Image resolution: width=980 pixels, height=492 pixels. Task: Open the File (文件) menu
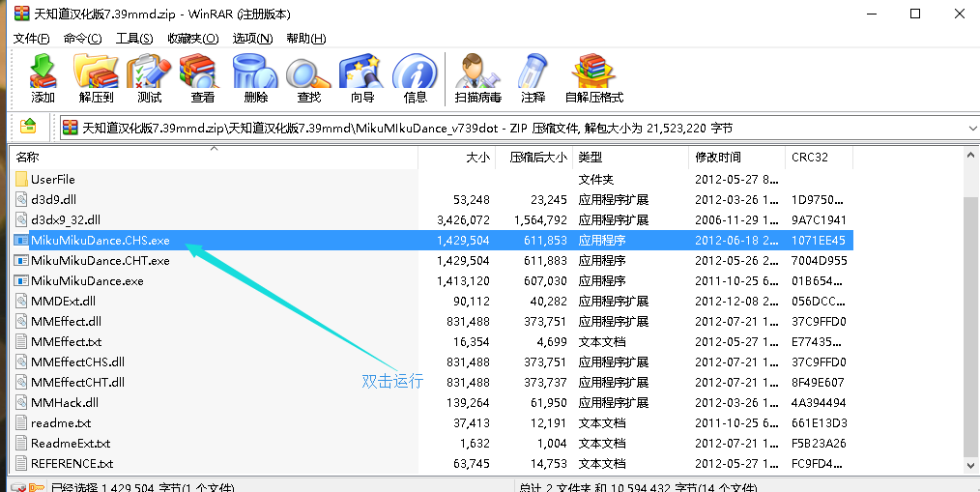[31, 38]
